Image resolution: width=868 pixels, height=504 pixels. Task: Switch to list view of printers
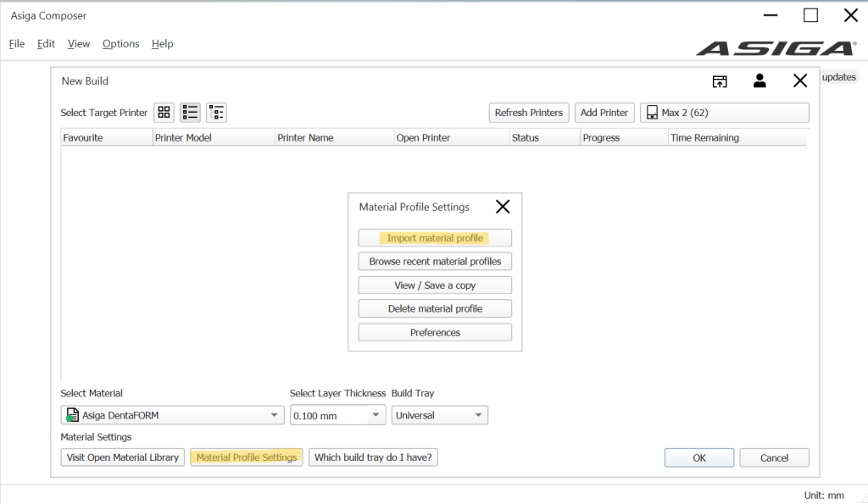190,113
